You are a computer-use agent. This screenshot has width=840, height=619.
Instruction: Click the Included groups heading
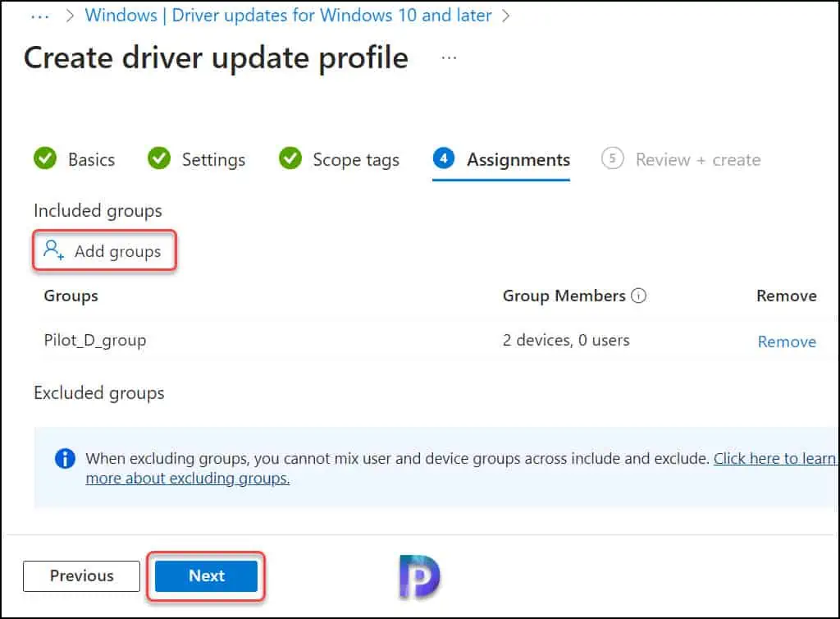tap(98, 211)
